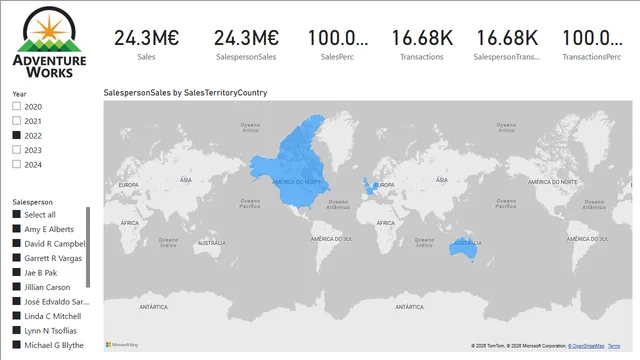The image size is (640, 360).
Task: Select the 24.3M€ Sales card
Action: tap(146, 44)
